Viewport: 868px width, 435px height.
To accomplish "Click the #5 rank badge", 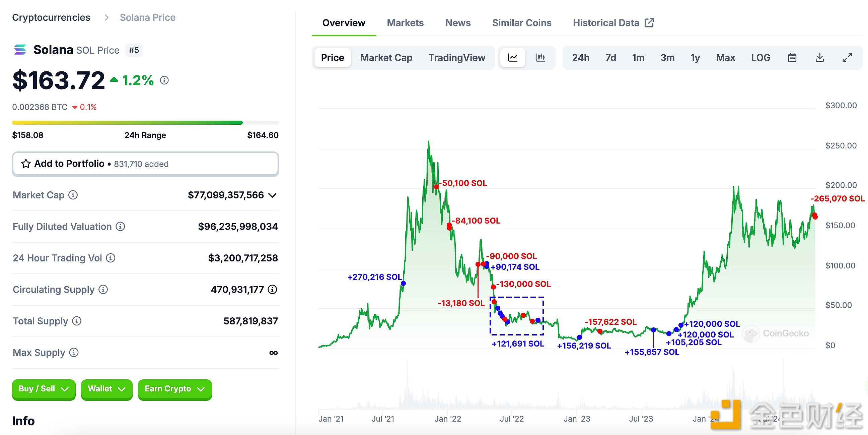I will click(134, 50).
